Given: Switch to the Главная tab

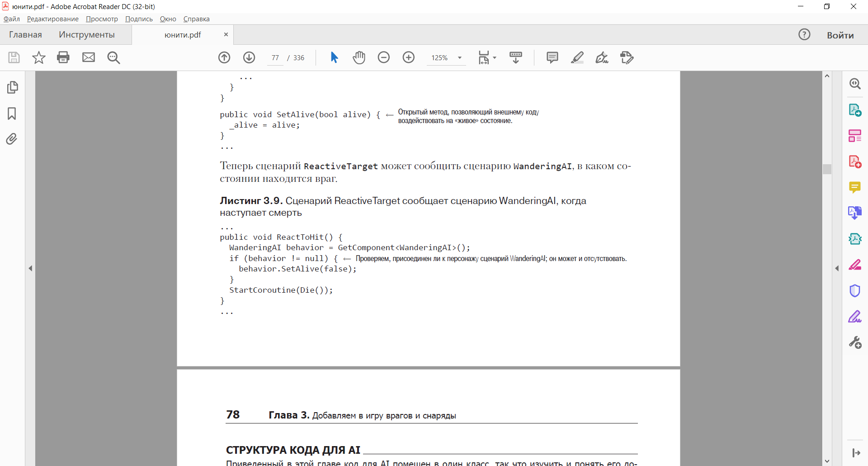Looking at the screenshot, I should click(25, 35).
